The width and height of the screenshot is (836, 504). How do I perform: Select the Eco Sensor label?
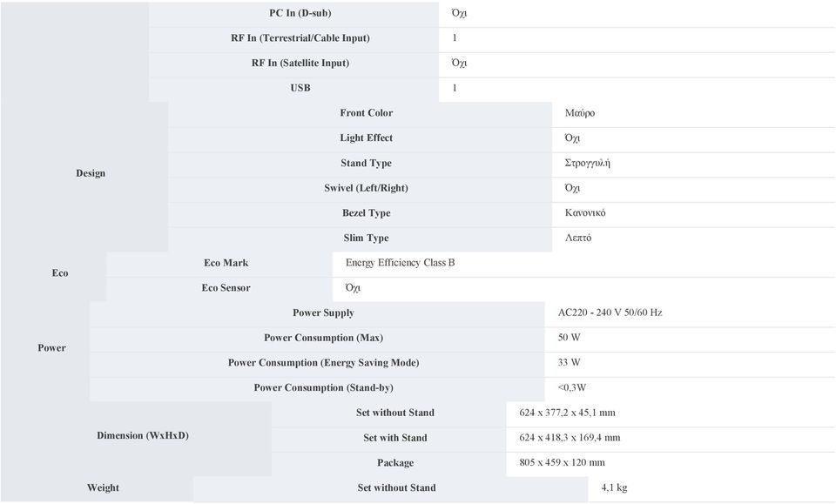pyautogui.click(x=226, y=288)
